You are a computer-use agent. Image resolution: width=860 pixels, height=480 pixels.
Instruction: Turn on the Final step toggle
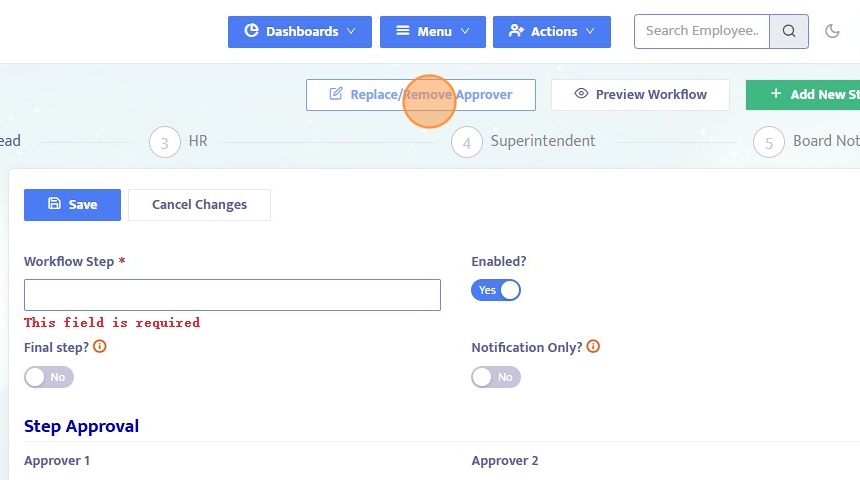tap(49, 377)
